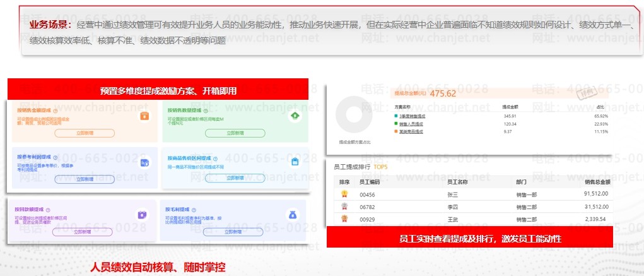Image resolution: width=644 pixels, height=276 pixels.
Task: Click the orange legend swatch for 某尚商品提成
Action: [x=396, y=131]
